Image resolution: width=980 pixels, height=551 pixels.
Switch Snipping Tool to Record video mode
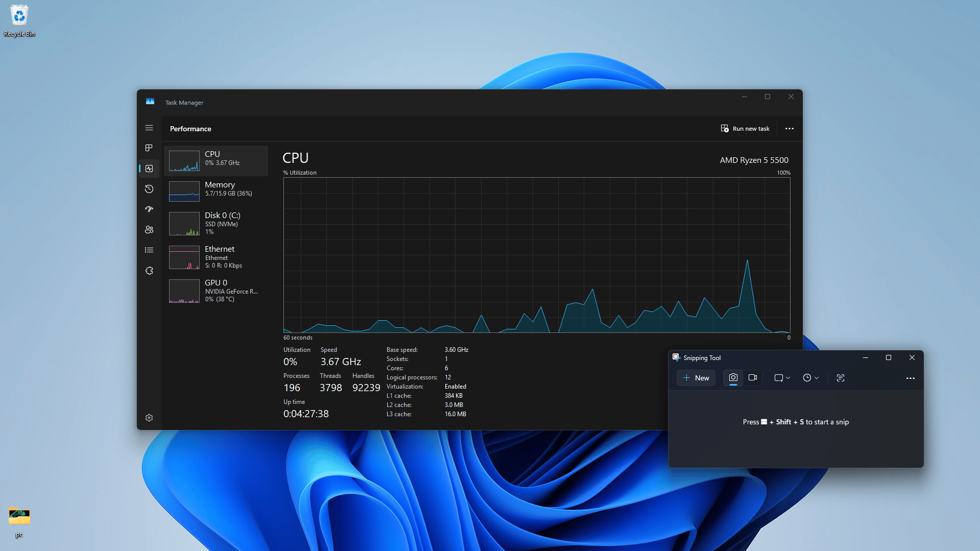(753, 378)
